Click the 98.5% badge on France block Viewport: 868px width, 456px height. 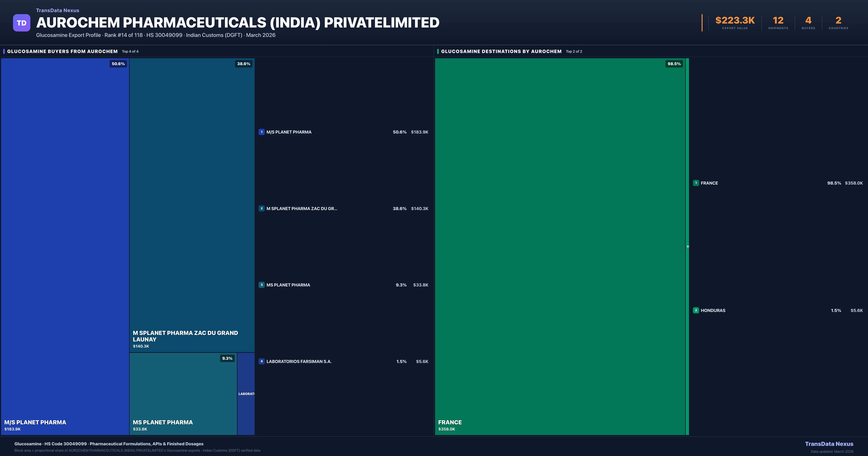(674, 64)
